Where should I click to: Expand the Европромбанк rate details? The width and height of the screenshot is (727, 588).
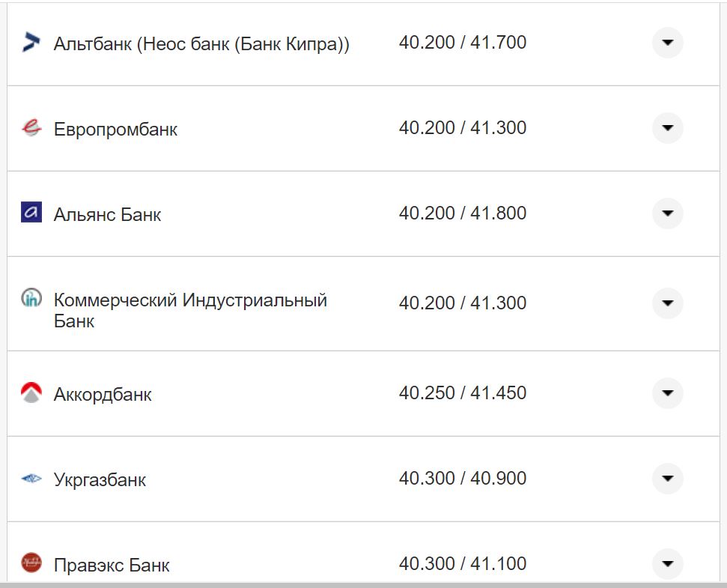tap(666, 128)
